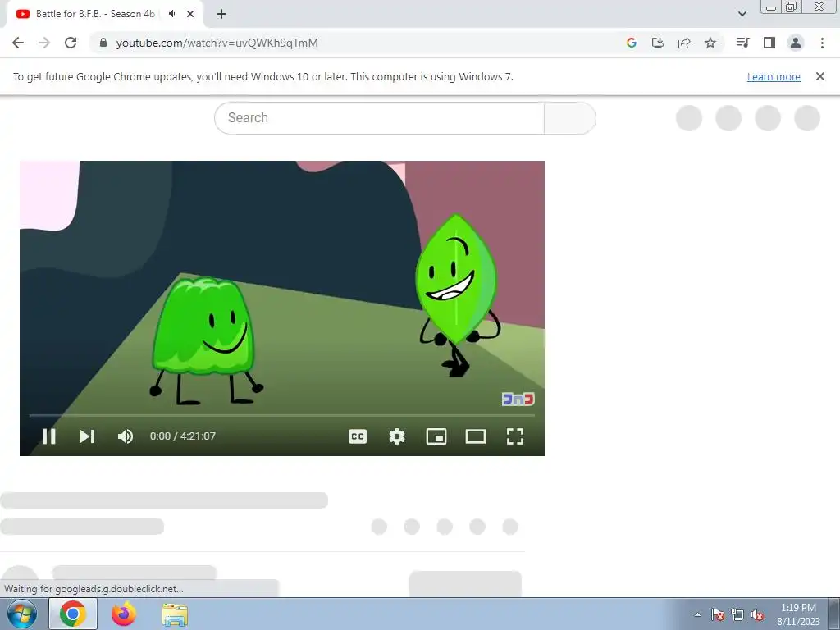Open Action Center flag icon
This screenshot has width=840, height=630.
click(718, 614)
